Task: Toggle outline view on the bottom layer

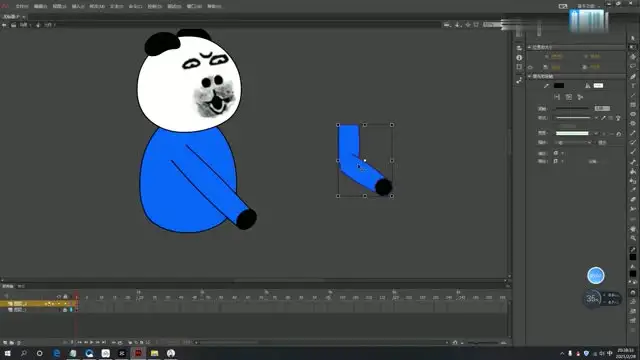Action: (x=71, y=310)
